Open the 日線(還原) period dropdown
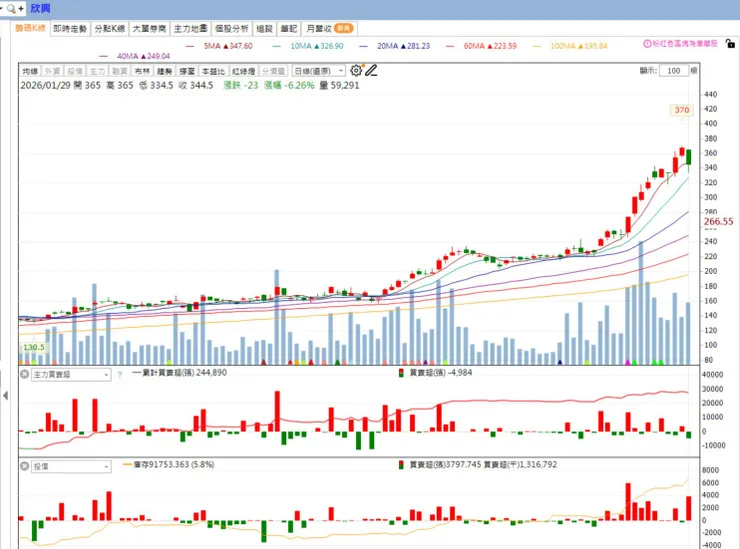The width and height of the screenshot is (740, 549). point(319,71)
